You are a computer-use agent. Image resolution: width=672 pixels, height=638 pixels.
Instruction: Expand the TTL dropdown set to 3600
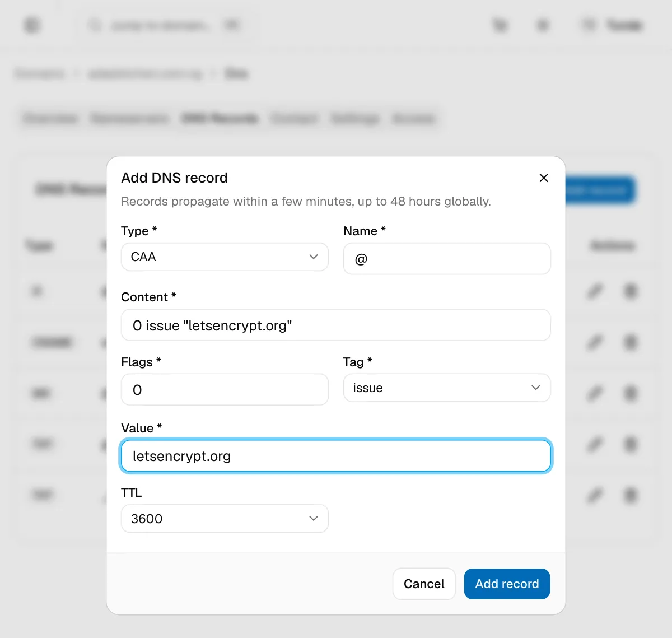tap(225, 519)
